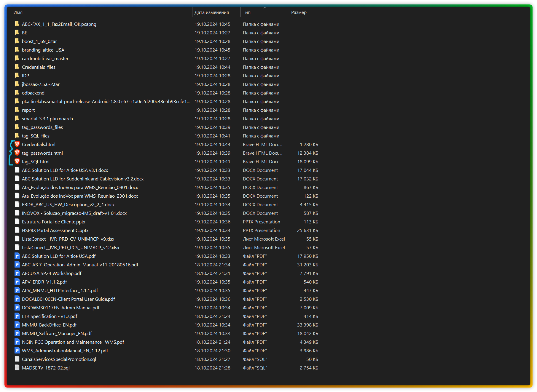
Task: Click Лист Microsoft Excel type of ListaConect__IVR_PRD_CV
Action: click(x=264, y=239)
